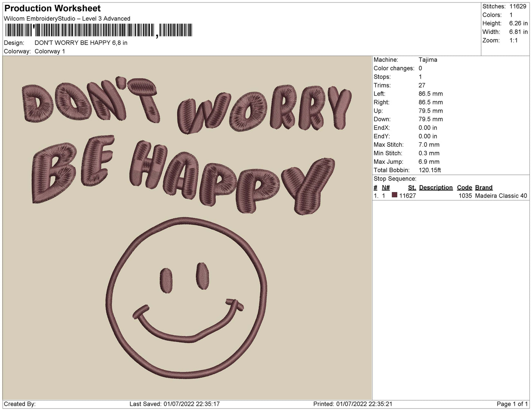The height and width of the screenshot is (411, 532).
Task: Click the Machine value Tajima
Action: 428,60
